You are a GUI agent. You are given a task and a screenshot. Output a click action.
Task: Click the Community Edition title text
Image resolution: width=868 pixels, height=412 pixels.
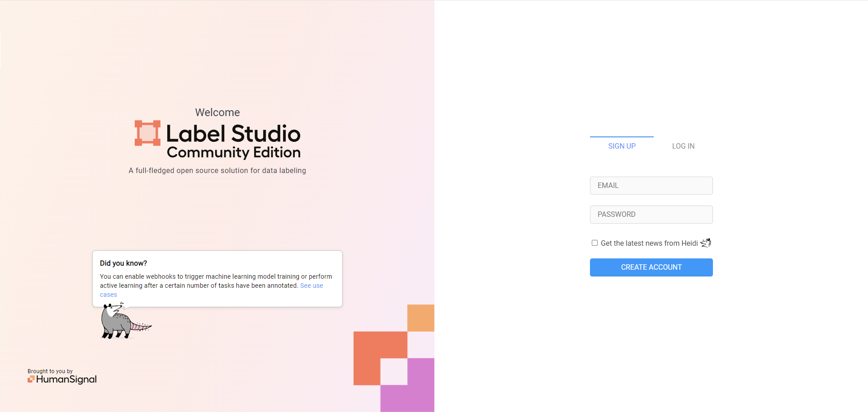tap(234, 153)
